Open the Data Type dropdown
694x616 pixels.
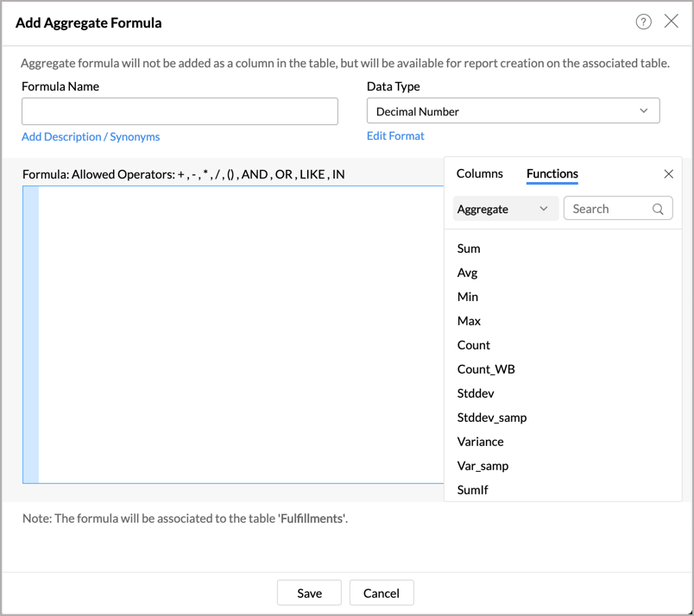tap(513, 111)
